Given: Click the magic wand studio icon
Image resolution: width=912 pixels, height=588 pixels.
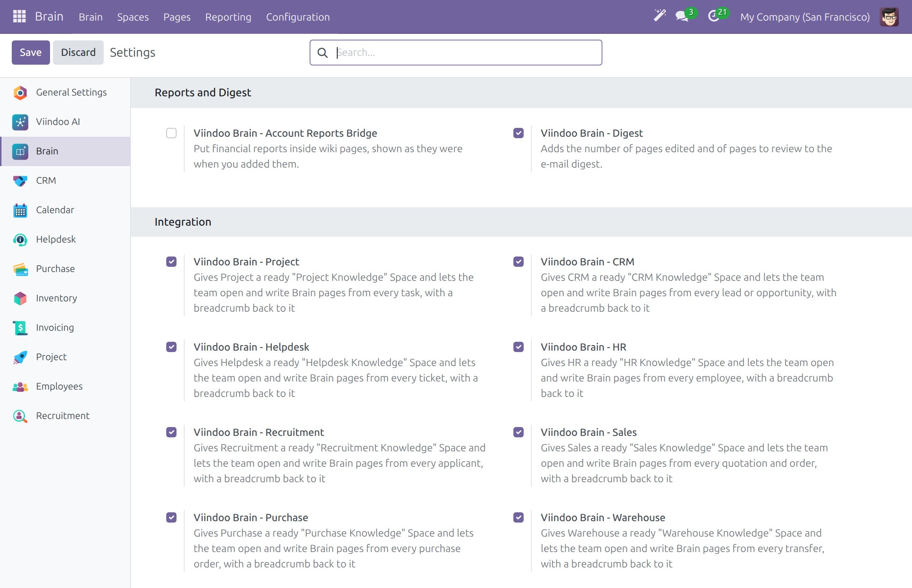Looking at the screenshot, I should coord(659,16).
